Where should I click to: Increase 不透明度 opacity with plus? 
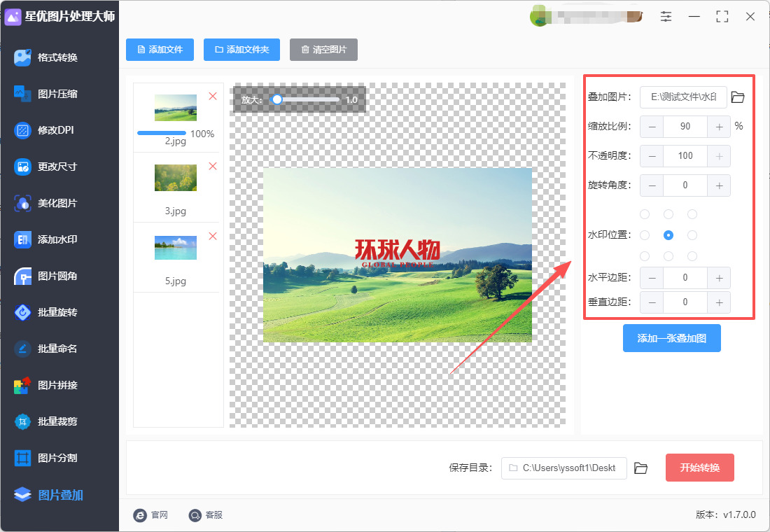coord(719,156)
